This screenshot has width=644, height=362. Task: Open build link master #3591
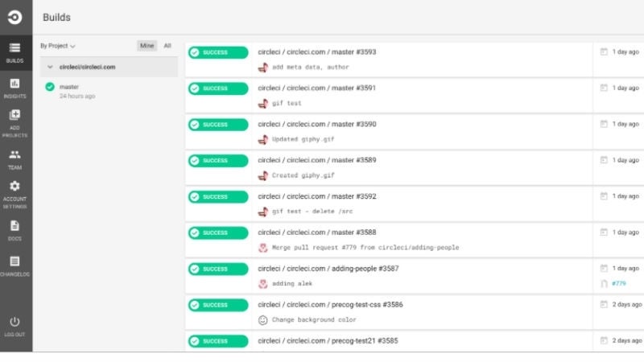(316, 88)
